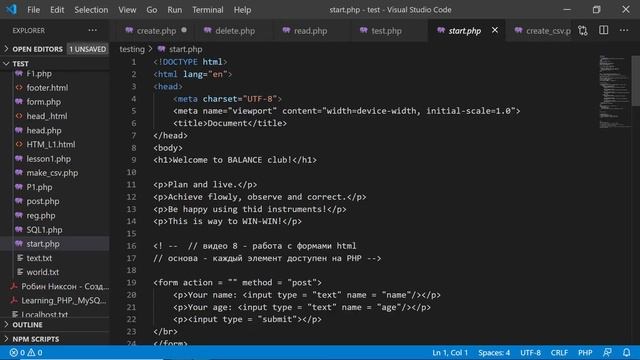Click the editor vertical scrollbar
640x360 pixels.
click(x=636, y=81)
